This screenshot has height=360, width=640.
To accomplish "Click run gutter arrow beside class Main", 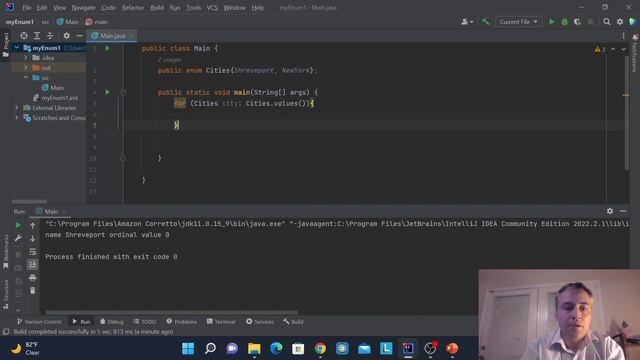I will [x=107, y=48].
